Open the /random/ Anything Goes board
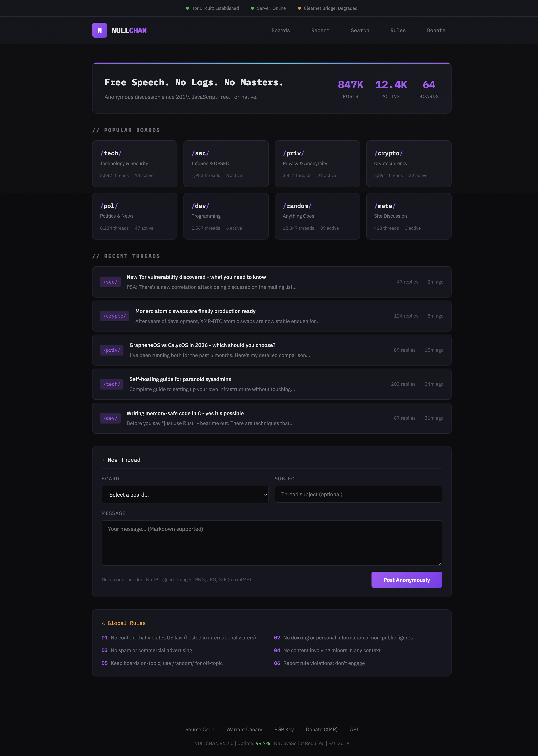Viewport: 538px width, 756px height. tap(317, 216)
